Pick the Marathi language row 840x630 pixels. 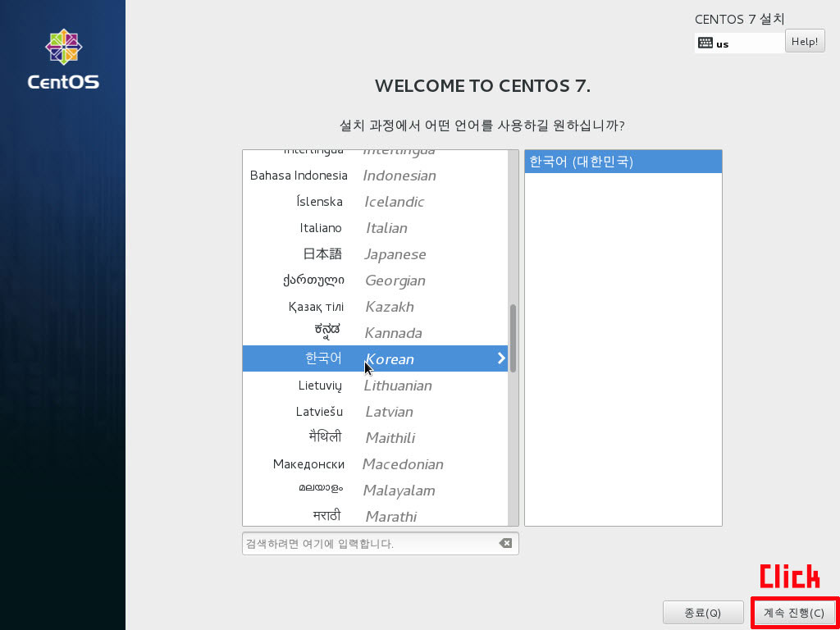coord(375,516)
